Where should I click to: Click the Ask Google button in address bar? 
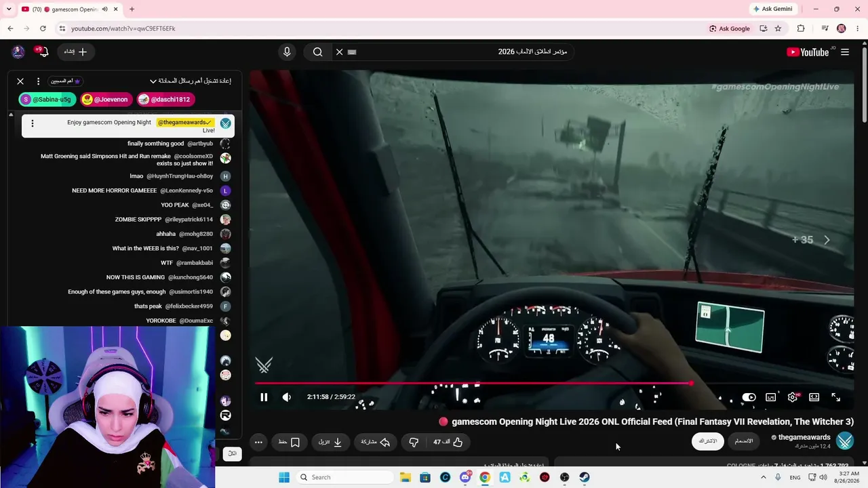(x=730, y=28)
